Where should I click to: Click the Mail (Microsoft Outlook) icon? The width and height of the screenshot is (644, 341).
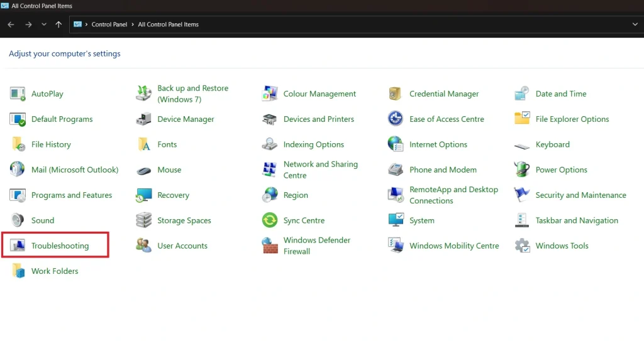click(18, 170)
